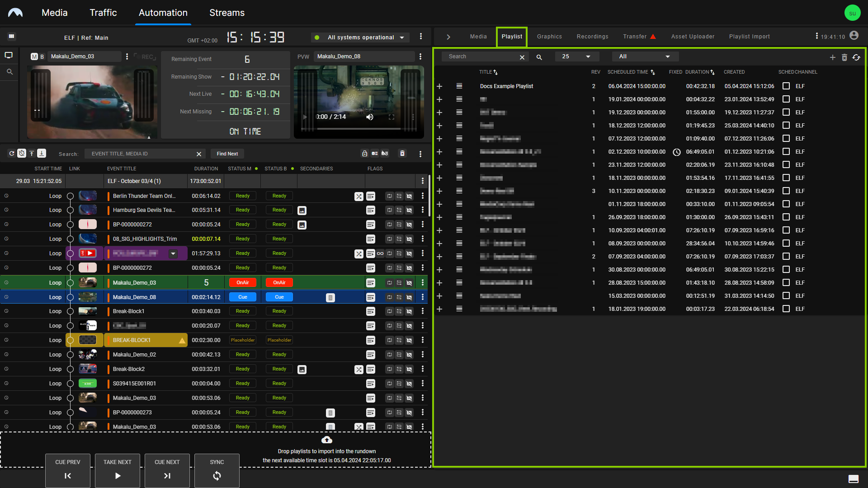This screenshot has height=488, width=868.
Task: Switch to the Graphics tab
Action: coord(549,36)
